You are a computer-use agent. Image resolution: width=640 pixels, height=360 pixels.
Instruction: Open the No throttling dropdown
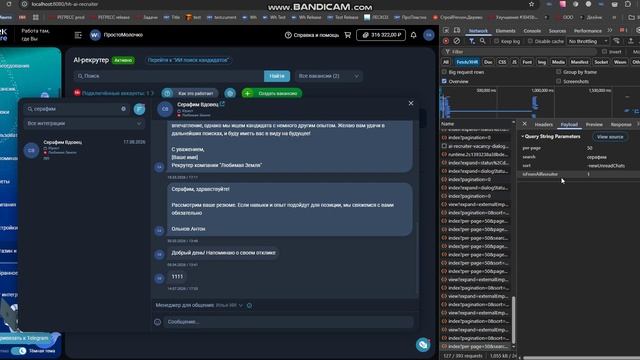pyautogui.click(x=588, y=41)
